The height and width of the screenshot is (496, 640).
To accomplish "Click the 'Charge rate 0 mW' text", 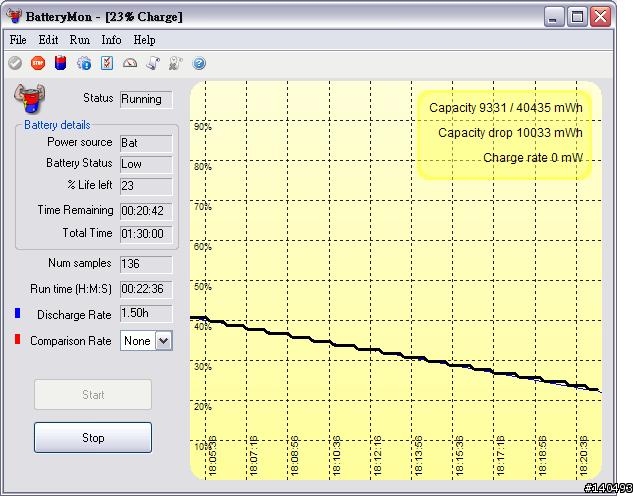I will [x=533, y=158].
